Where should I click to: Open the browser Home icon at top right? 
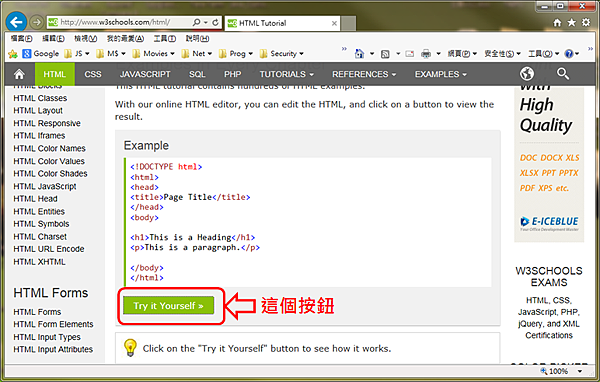coord(557,23)
